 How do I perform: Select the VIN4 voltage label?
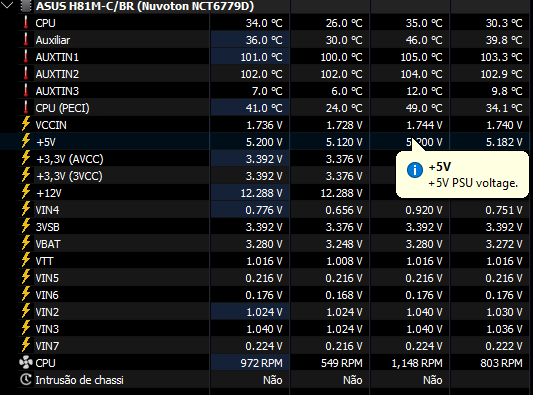(47, 210)
